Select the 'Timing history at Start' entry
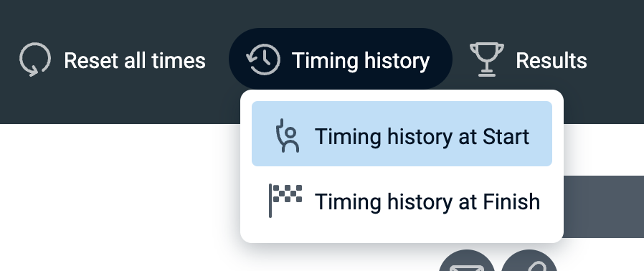The height and width of the screenshot is (271, 644). click(402, 134)
